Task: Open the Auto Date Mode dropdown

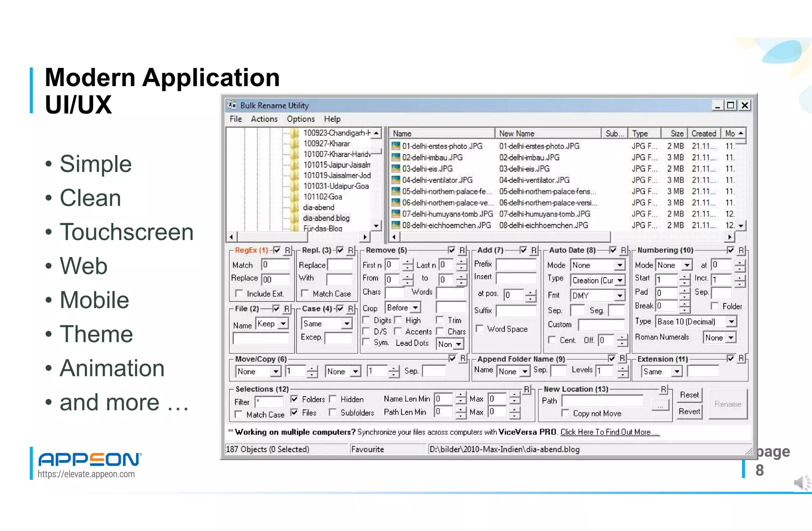Action: coord(619,265)
